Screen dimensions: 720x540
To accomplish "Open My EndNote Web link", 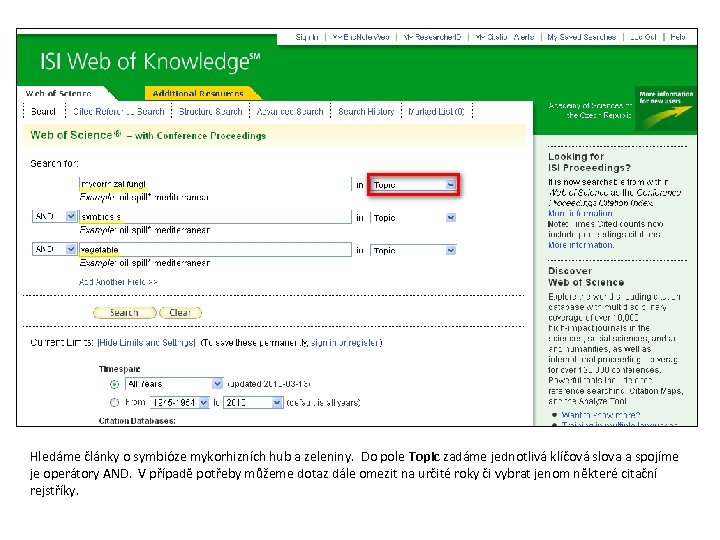I will click(x=361, y=37).
